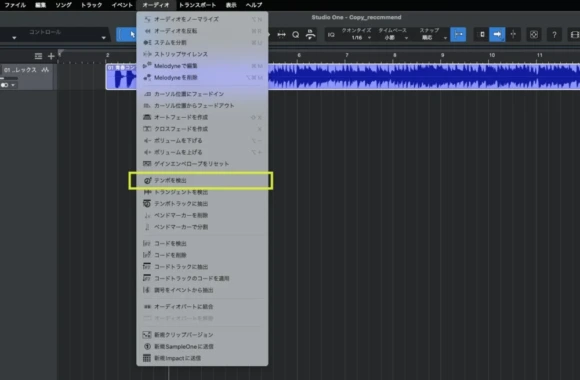Click the Q quantize button icon
The image size is (580, 380).
coord(296,35)
